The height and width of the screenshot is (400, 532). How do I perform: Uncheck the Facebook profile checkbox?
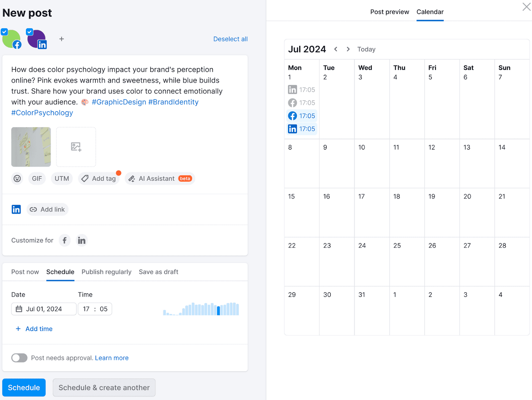coord(4,32)
